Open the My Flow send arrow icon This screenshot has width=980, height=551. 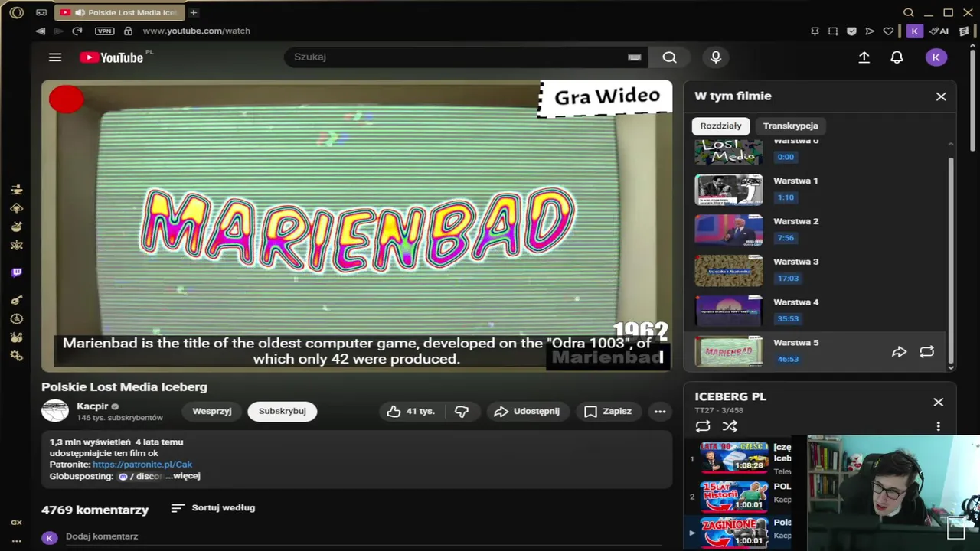(x=870, y=31)
